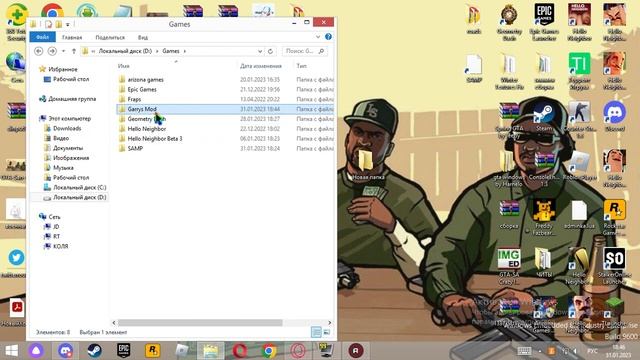
Task: Open Windows Start button
Action: pos(11,351)
